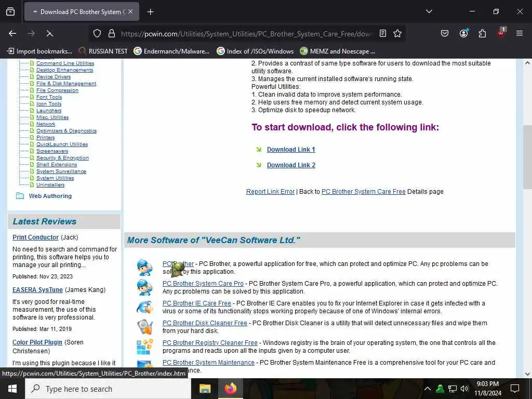532x399 pixels.
Task: Open System Utilities category
Action: coord(55,178)
